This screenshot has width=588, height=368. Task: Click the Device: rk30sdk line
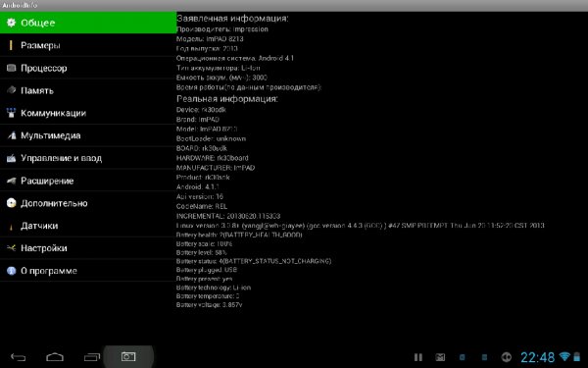[201, 110]
